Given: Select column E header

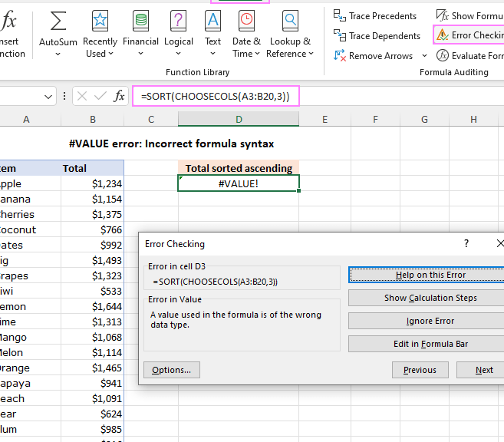Looking at the screenshot, I should click(x=325, y=120).
